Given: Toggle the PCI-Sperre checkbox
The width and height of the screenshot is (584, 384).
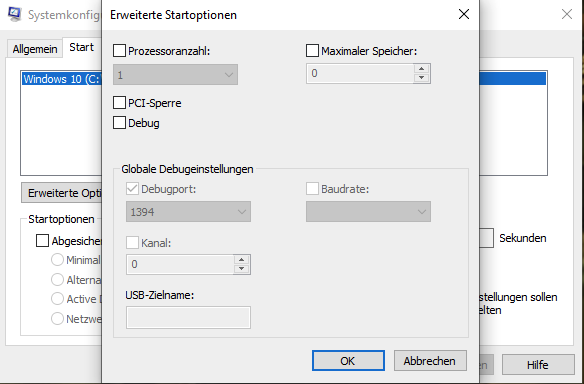Looking at the screenshot, I should click(119, 103).
